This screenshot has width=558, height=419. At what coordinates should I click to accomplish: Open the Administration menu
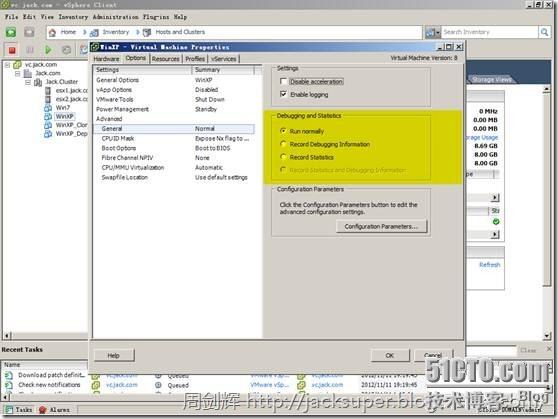(x=116, y=17)
